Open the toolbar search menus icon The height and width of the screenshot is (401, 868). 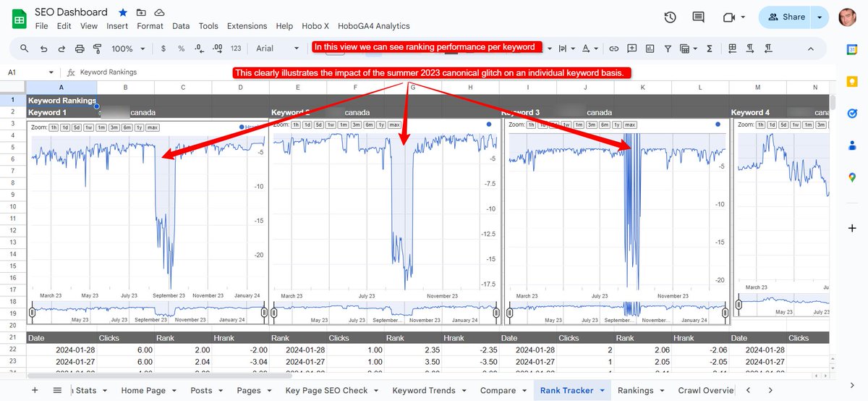pos(25,48)
